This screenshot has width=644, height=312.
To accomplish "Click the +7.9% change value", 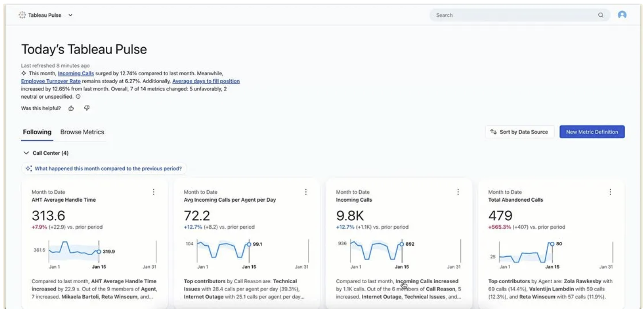I will [x=39, y=227].
